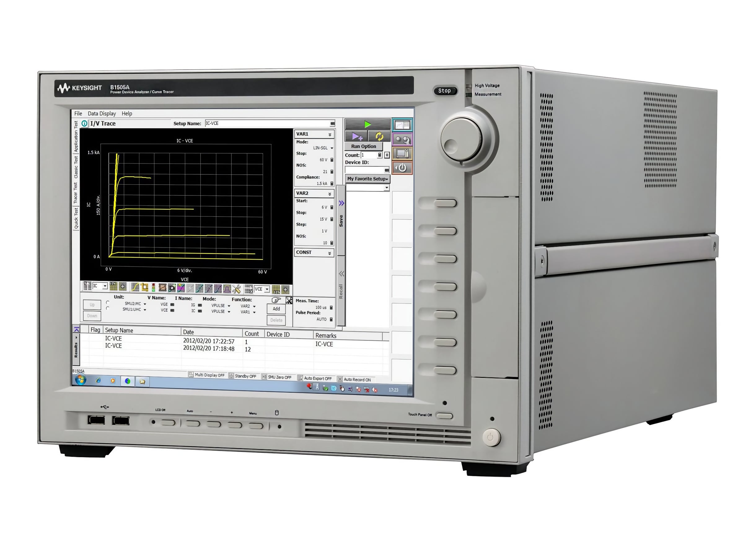756x542 pixels.
Task: Click the info icon beside I/V Trace
Action: 85,124
